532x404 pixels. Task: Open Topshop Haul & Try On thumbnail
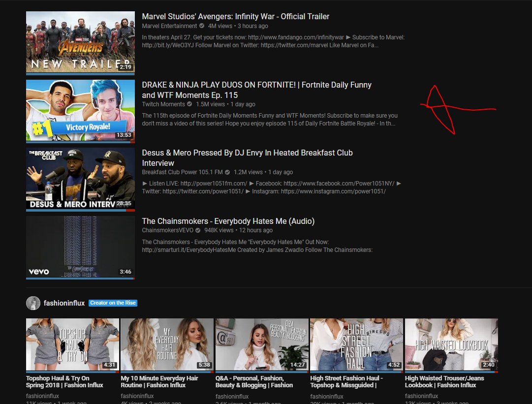(73, 344)
